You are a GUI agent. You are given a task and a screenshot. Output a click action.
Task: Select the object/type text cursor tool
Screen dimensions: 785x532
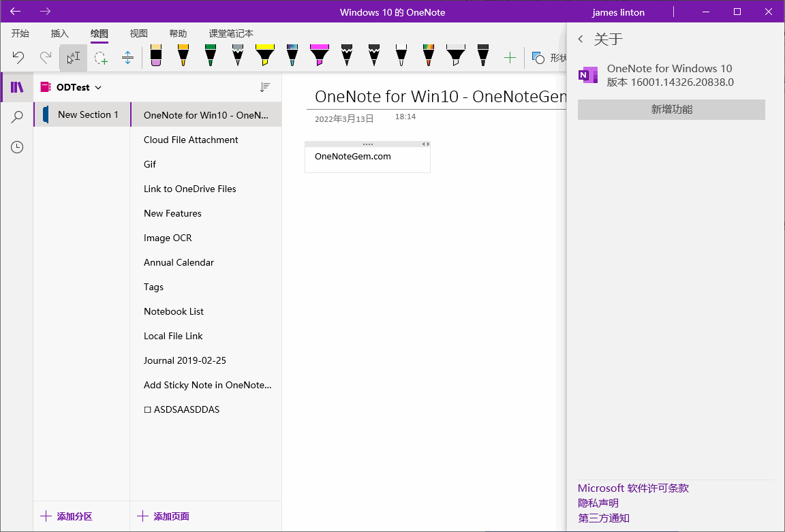coord(73,57)
